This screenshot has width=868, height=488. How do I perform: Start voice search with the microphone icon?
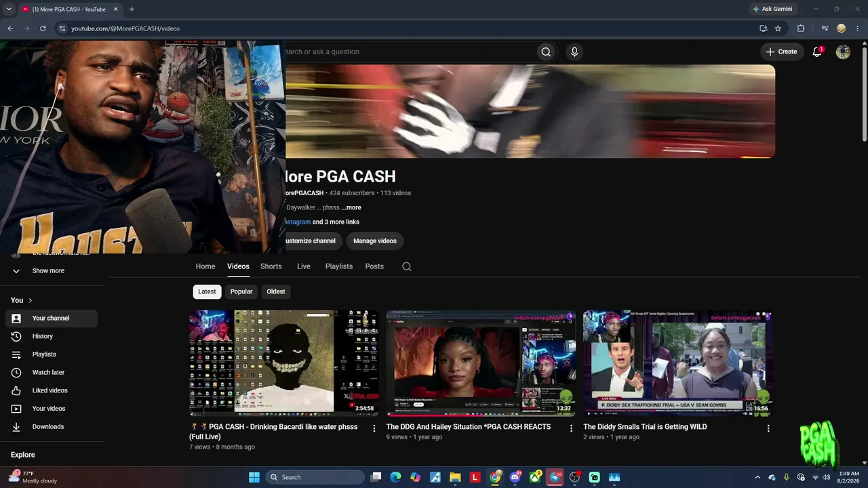click(574, 52)
